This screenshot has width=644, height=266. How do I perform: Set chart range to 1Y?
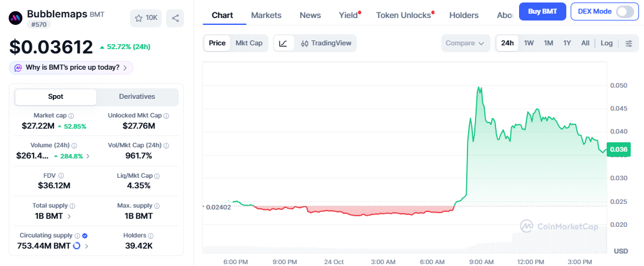click(567, 43)
